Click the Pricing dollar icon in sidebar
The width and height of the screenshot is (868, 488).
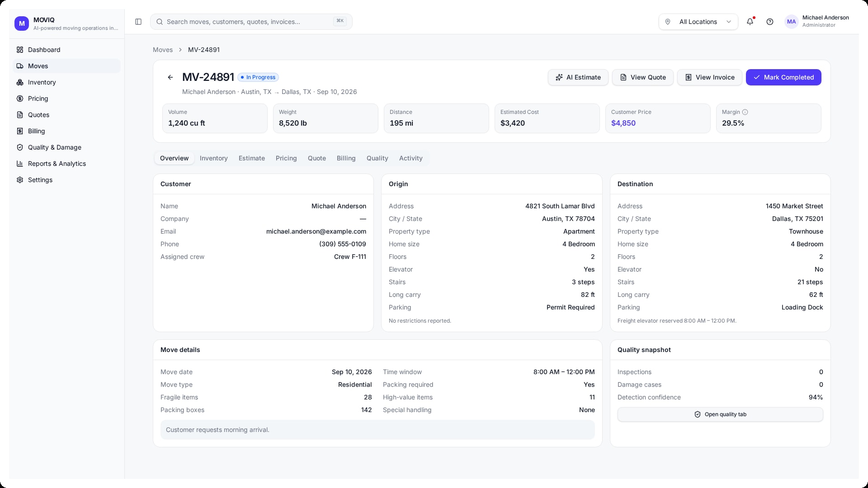[x=20, y=99]
